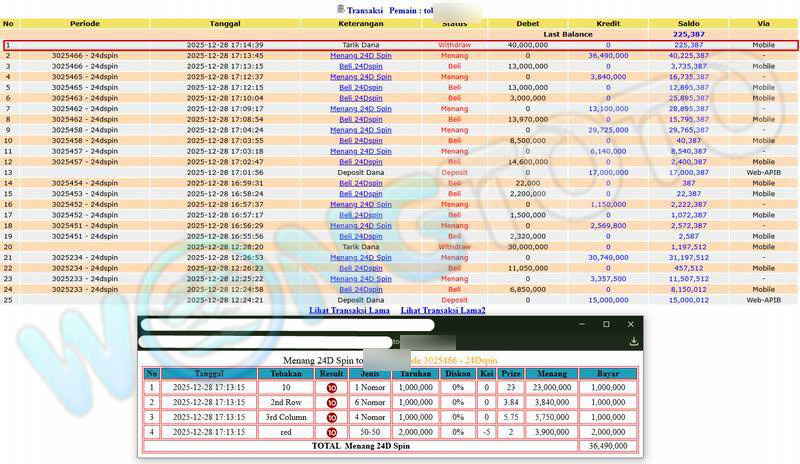Click the popup window title tab field

click(288, 325)
